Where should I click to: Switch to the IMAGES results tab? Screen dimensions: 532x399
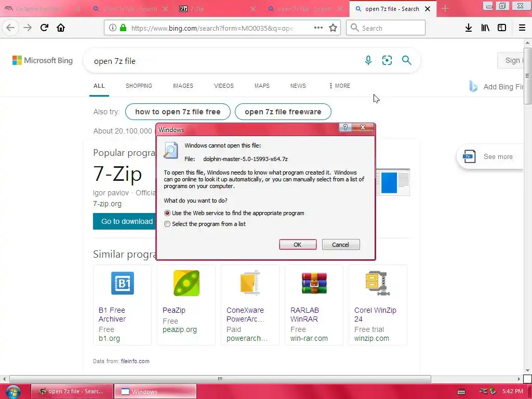183,86
